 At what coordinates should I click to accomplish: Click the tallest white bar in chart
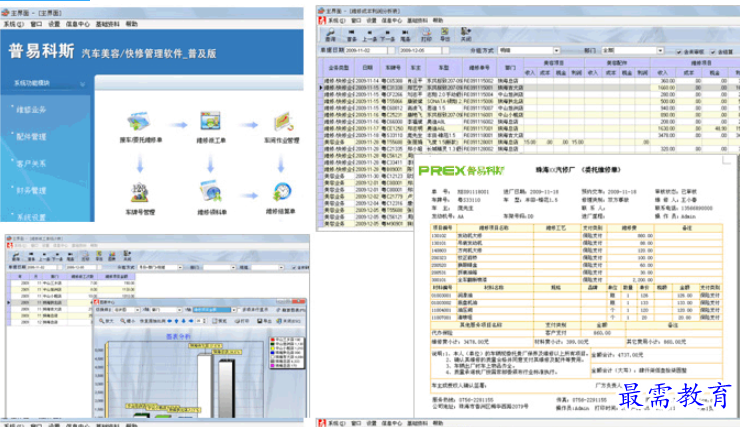click(x=205, y=385)
